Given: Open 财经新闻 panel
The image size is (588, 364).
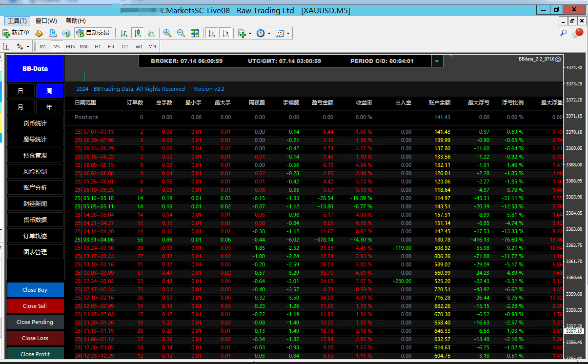Looking at the screenshot, I should 35,203.
